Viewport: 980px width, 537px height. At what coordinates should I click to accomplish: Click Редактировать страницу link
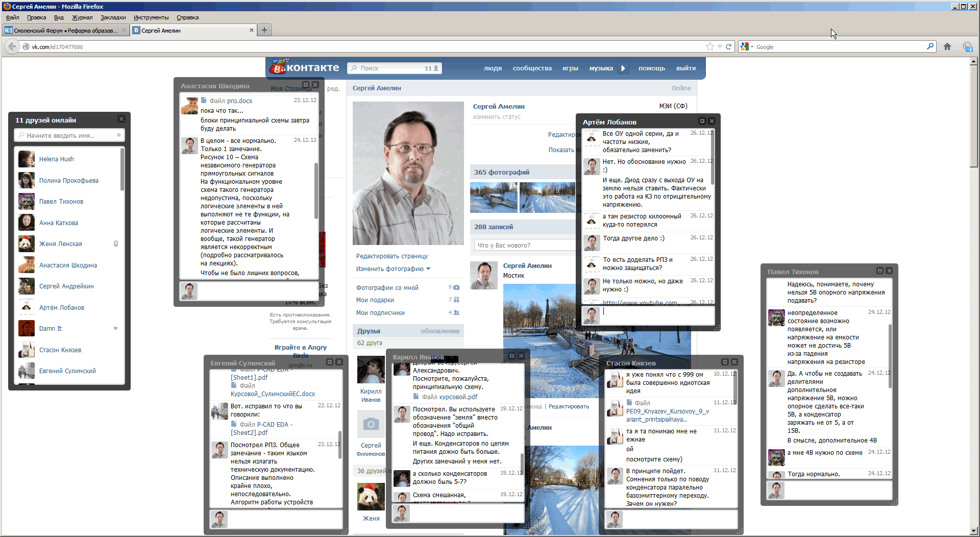pyautogui.click(x=392, y=256)
